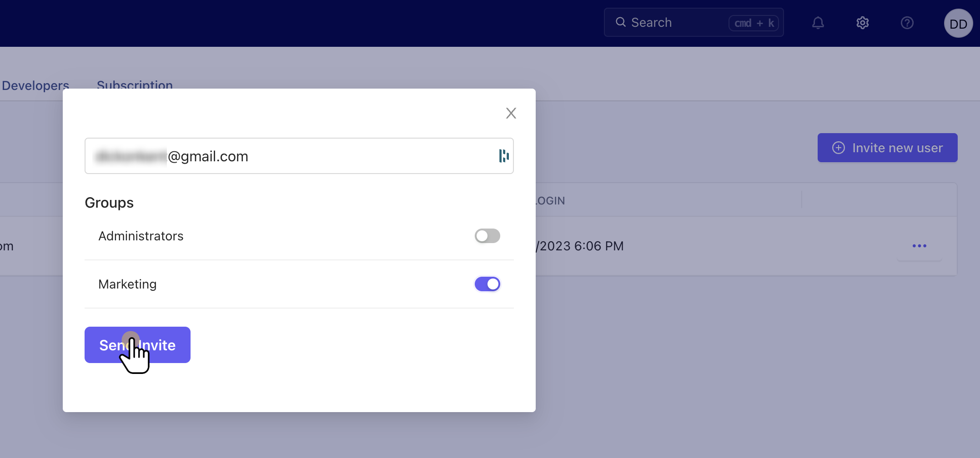Disable the Marketing group toggle
This screenshot has width=980, height=458.
[487, 284]
